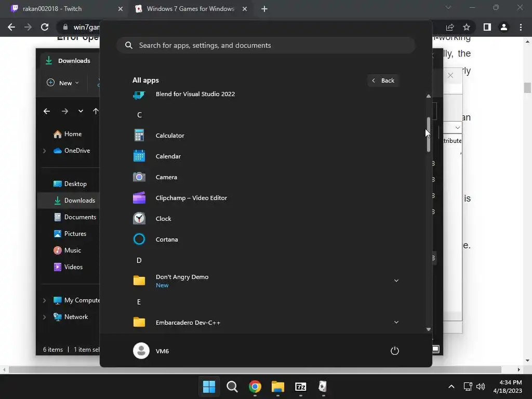This screenshot has height=399, width=532.
Task: Click the Chrome reload page button
Action: 45,27
